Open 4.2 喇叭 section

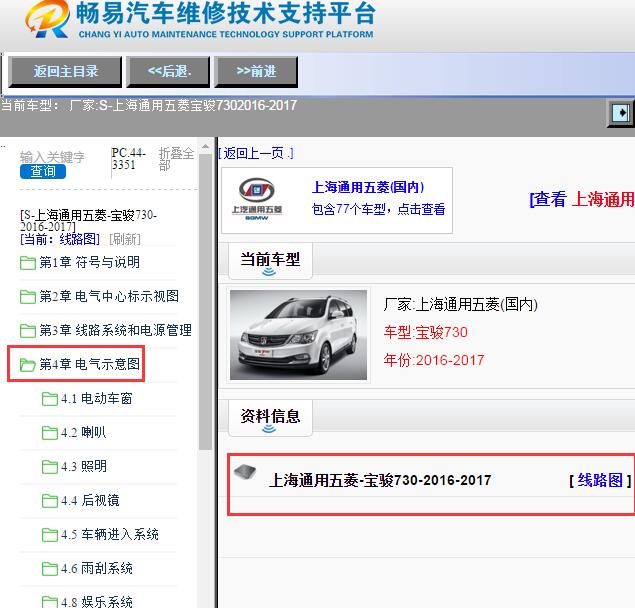[84, 433]
